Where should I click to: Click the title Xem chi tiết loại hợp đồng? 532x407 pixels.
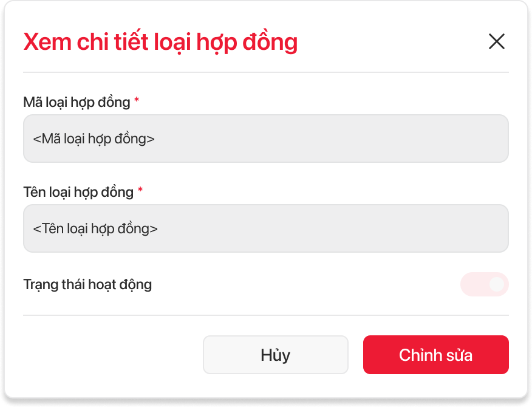pos(160,42)
